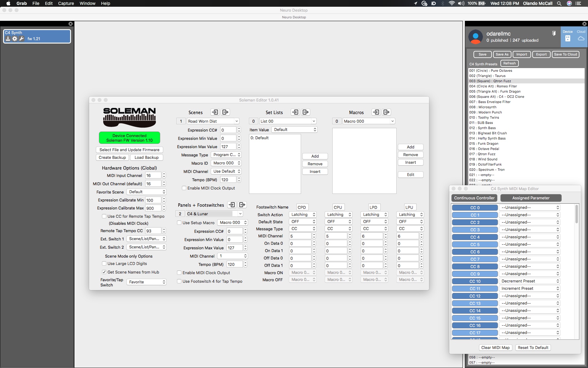This screenshot has height=368, width=588.
Task: Click the Macros import icon
Action: pyautogui.click(x=376, y=112)
